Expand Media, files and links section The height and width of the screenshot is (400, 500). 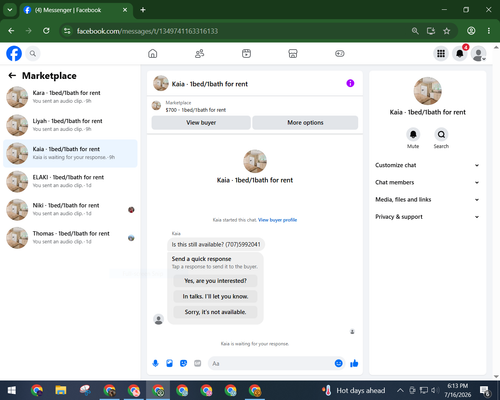[427, 200]
